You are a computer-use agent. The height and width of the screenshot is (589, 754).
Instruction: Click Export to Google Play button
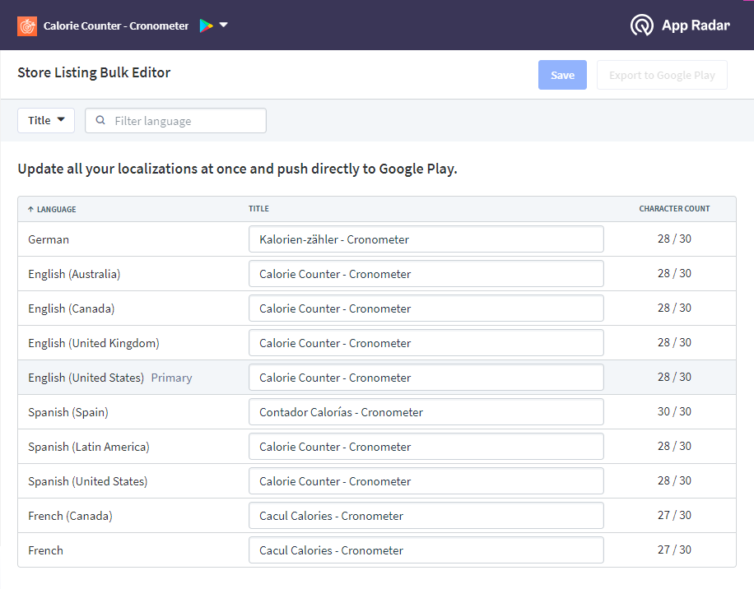tap(662, 75)
